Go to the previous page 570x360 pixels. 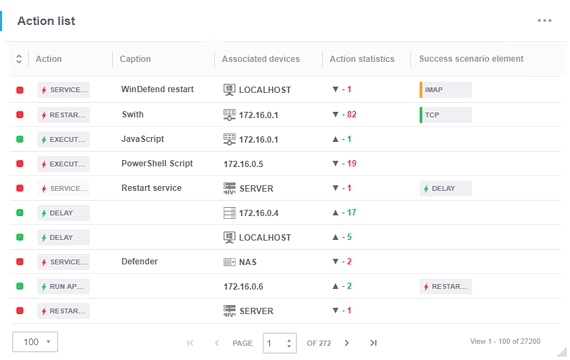click(217, 343)
